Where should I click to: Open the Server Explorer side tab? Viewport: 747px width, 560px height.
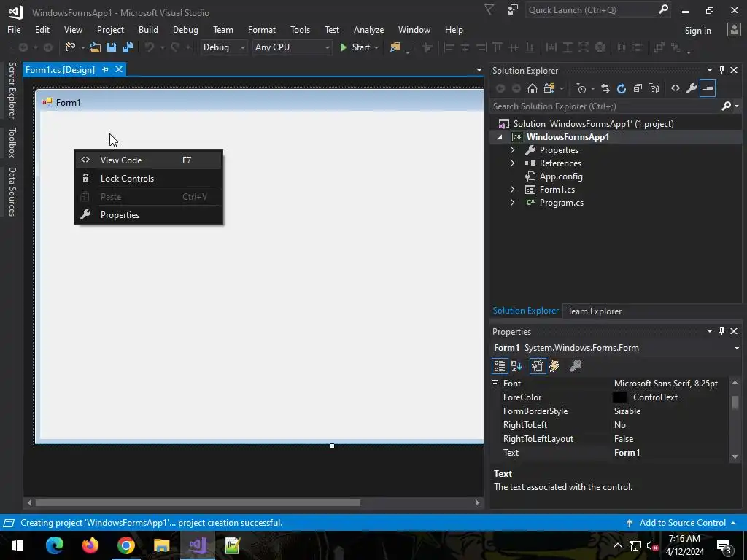pyautogui.click(x=12, y=90)
